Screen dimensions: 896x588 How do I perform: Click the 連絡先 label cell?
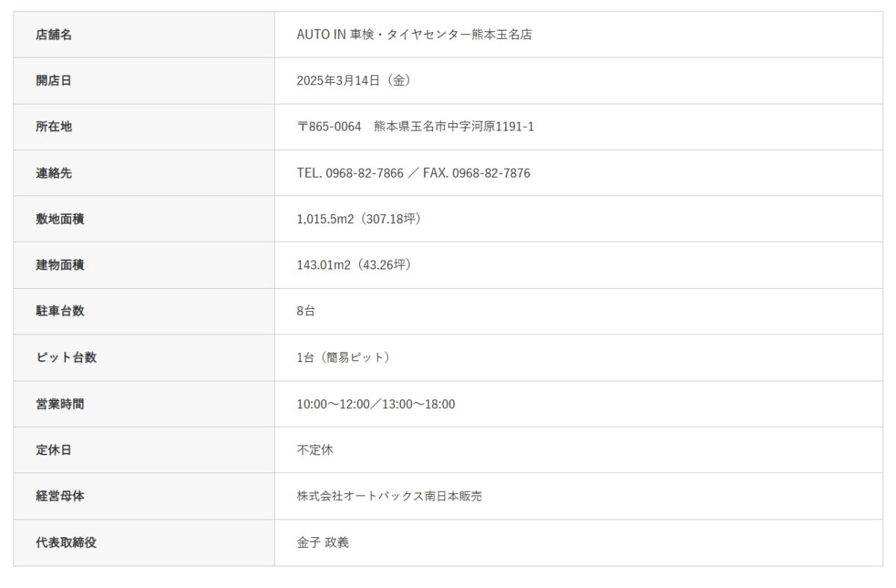tap(54, 173)
